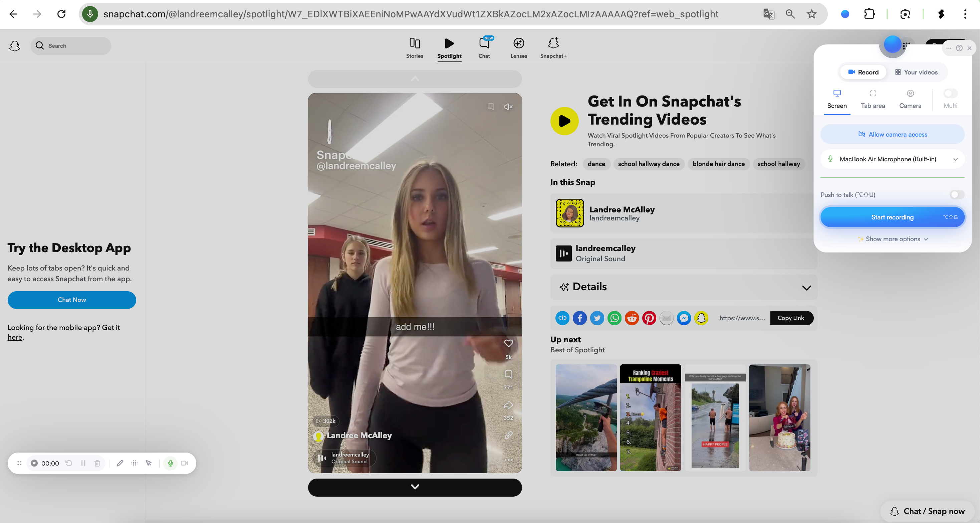This screenshot has width=980, height=523.
Task: Click the Start recording button
Action: (893, 217)
